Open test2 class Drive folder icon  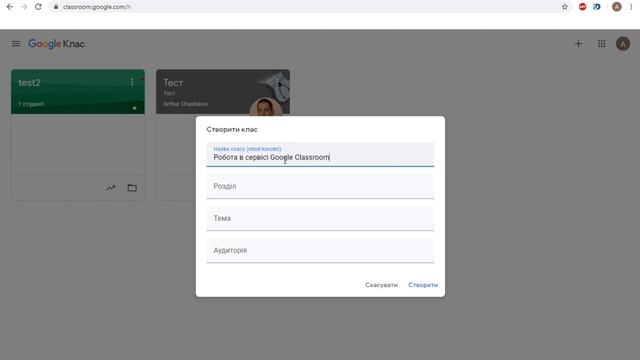click(132, 188)
